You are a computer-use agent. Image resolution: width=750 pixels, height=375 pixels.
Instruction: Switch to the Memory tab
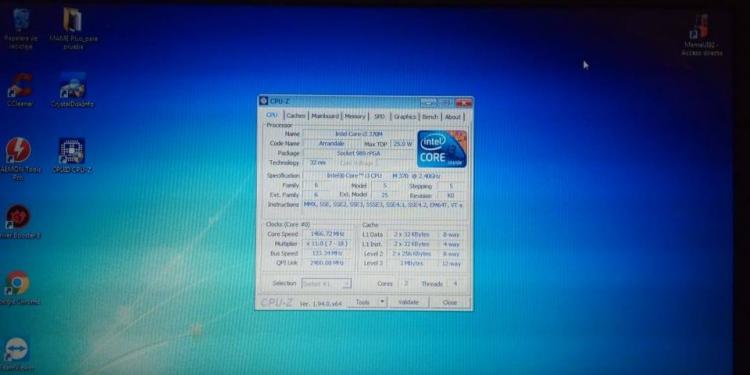point(355,116)
